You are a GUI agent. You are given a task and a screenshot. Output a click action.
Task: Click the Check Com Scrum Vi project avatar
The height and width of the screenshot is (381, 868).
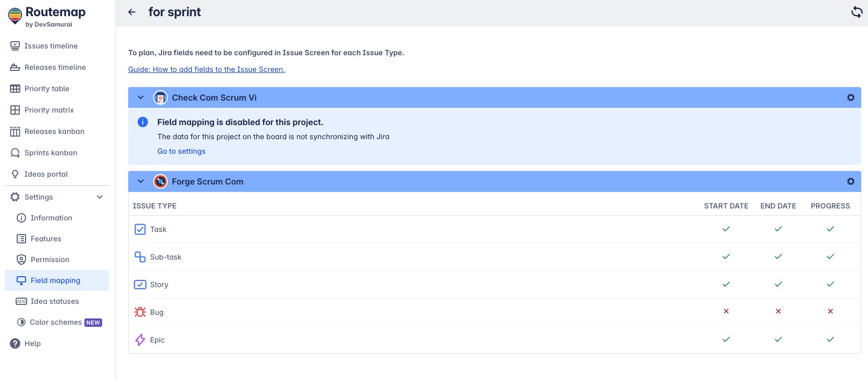point(160,97)
